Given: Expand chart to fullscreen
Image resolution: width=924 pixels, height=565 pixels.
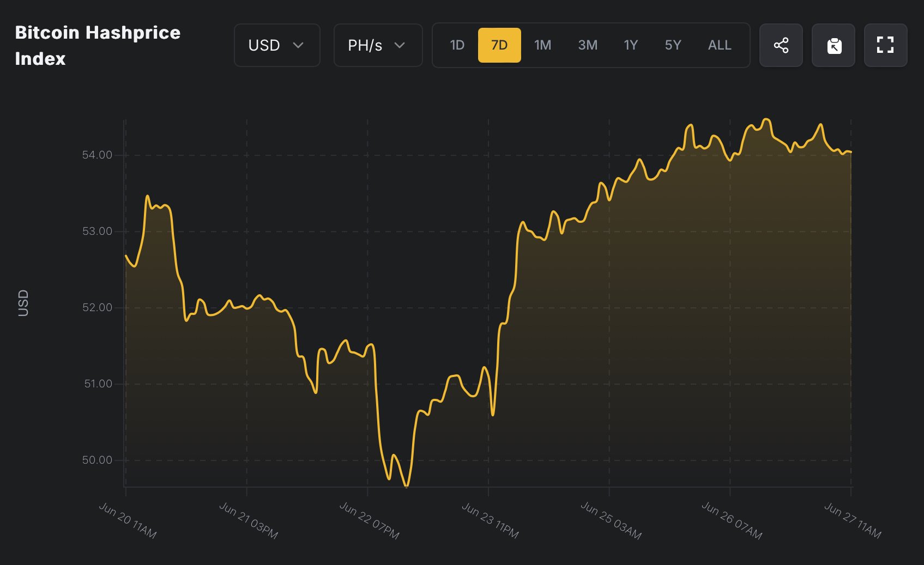Looking at the screenshot, I should click(x=885, y=45).
